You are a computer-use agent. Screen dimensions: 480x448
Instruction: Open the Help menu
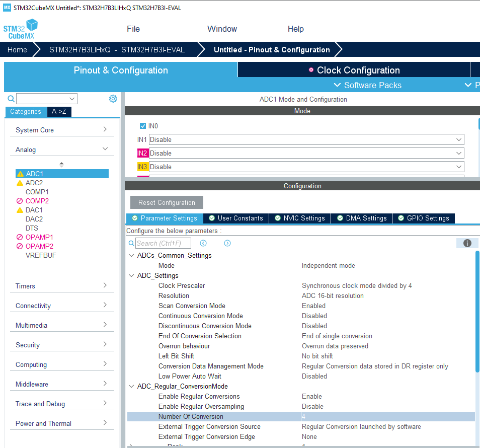coord(296,29)
